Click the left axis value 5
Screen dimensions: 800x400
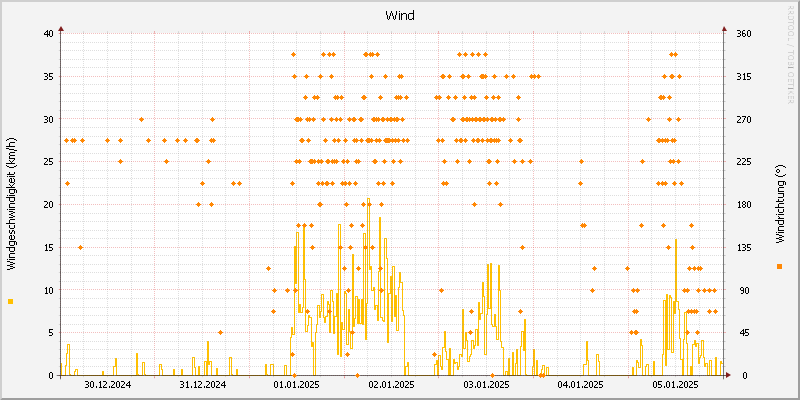click(51, 333)
